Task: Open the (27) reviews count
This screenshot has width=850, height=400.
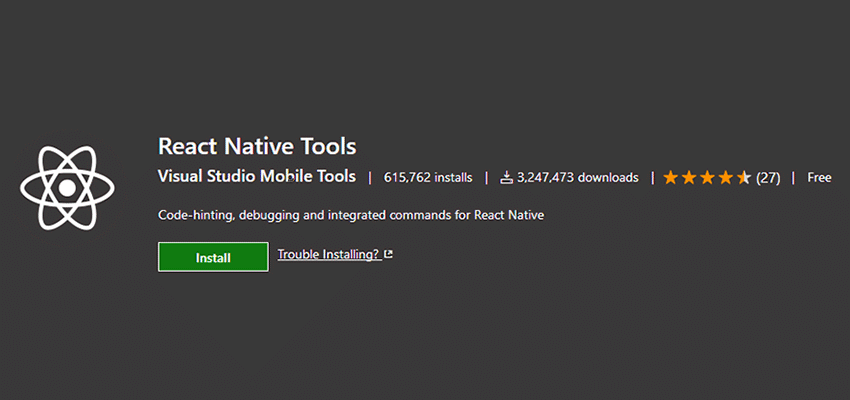Action: [768, 178]
